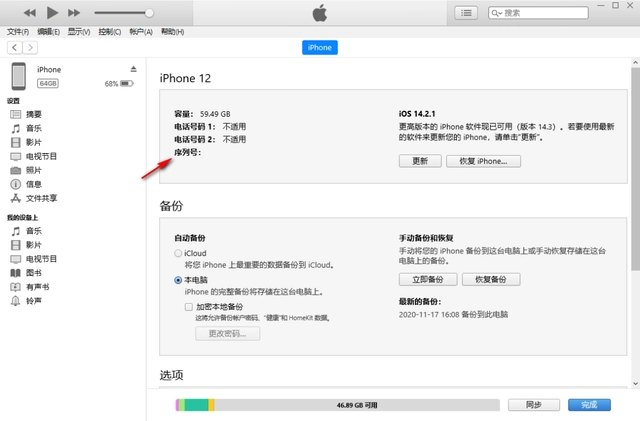Open the 帐户(A) menu
This screenshot has width=640, height=421.
coord(142,32)
